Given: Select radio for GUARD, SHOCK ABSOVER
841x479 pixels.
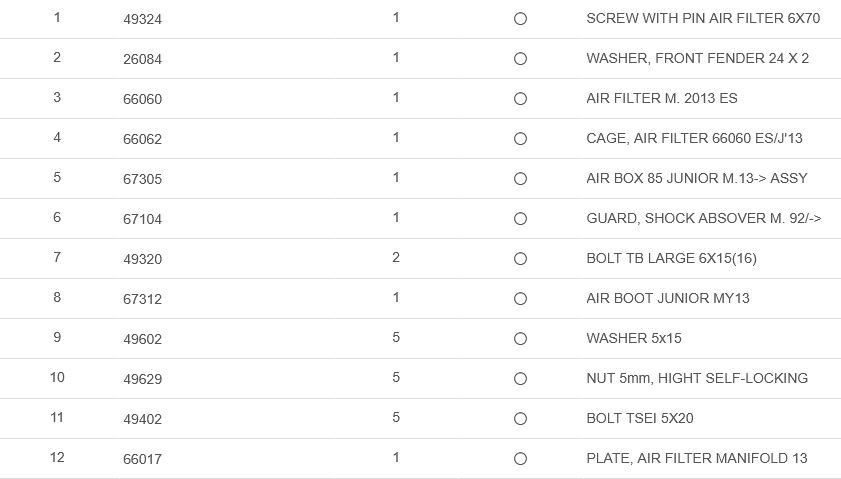Looking at the screenshot, I should click(520, 219).
